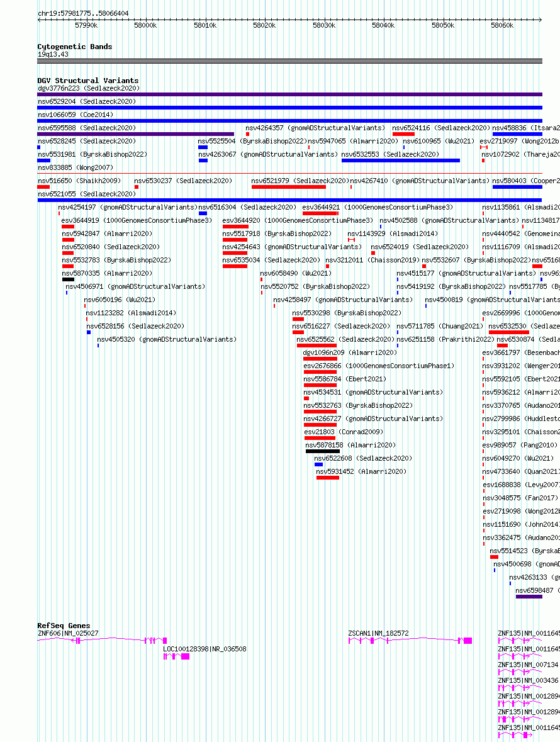The width and height of the screenshot is (560, 742).
Task: Select nsv5520752 (ByrskaBishop2022) label
Action: coord(315,287)
